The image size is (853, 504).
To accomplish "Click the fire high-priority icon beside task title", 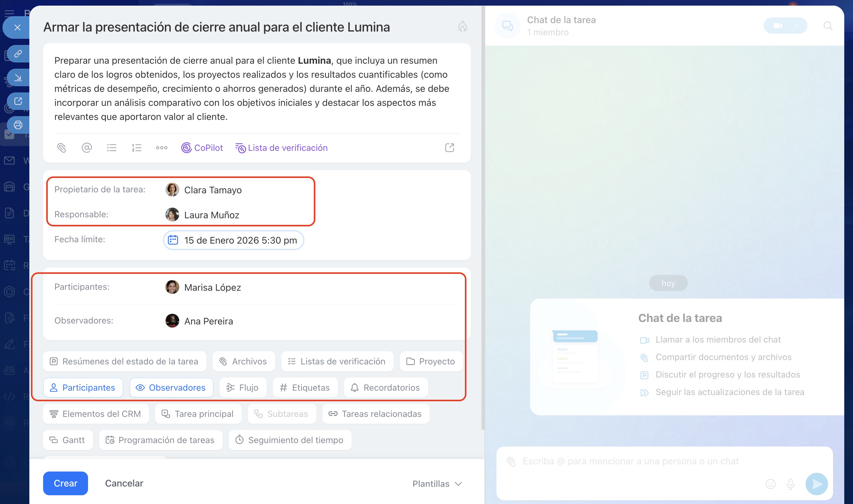I will 462,27.
